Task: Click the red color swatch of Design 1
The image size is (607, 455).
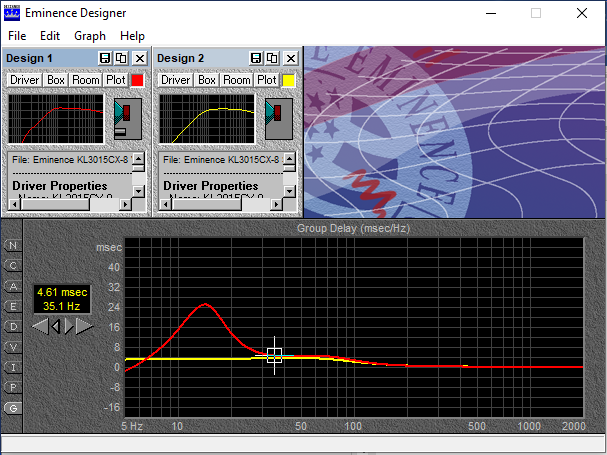Action: click(137, 80)
